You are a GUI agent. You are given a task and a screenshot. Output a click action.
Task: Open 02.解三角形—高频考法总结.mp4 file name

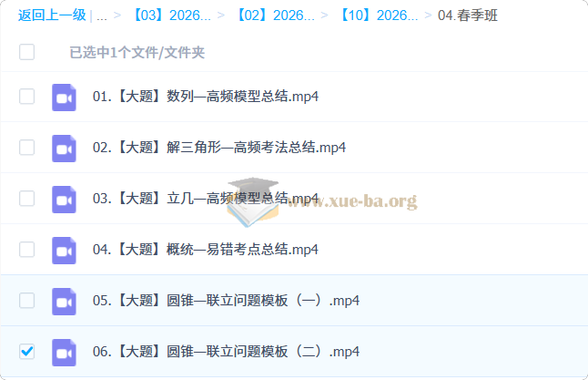pyautogui.click(x=218, y=148)
